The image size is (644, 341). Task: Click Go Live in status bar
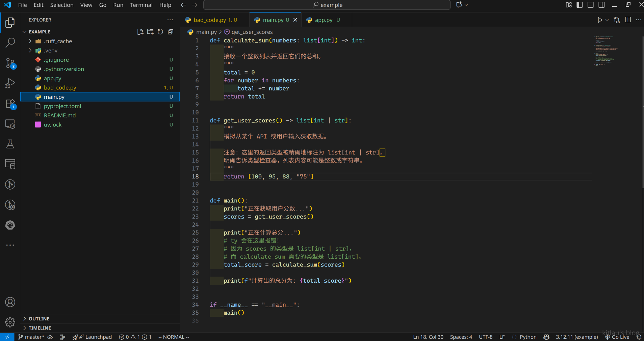coord(617,337)
